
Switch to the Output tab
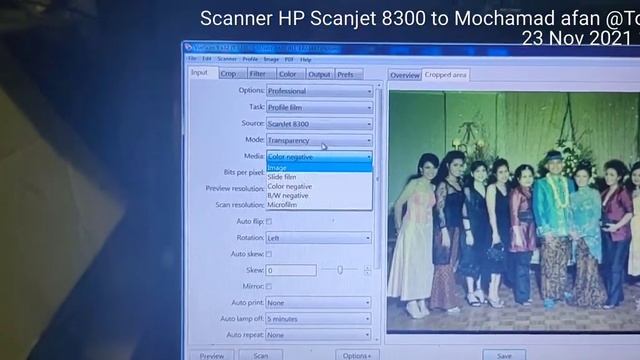click(319, 74)
